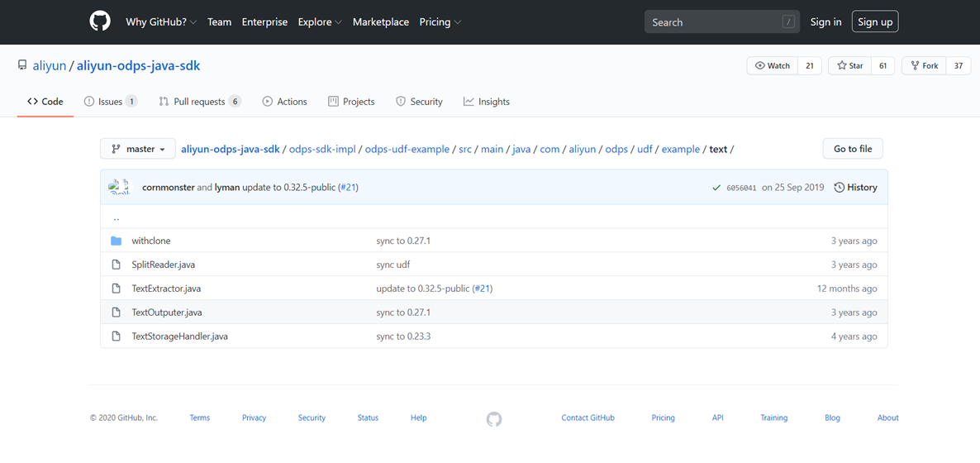Open the footer Training link
The height and width of the screenshot is (463, 980).
[773, 418]
